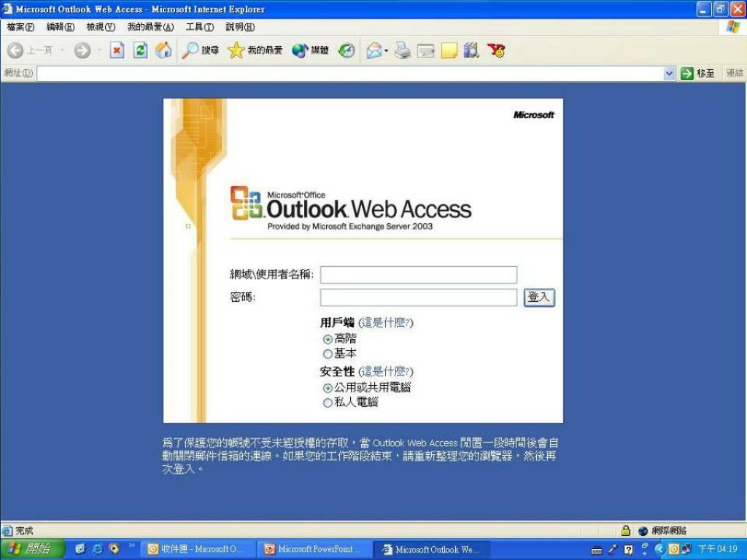Click 這是什麼? link next to 安全性
This screenshot has height=560, width=747.
[x=386, y=371]
